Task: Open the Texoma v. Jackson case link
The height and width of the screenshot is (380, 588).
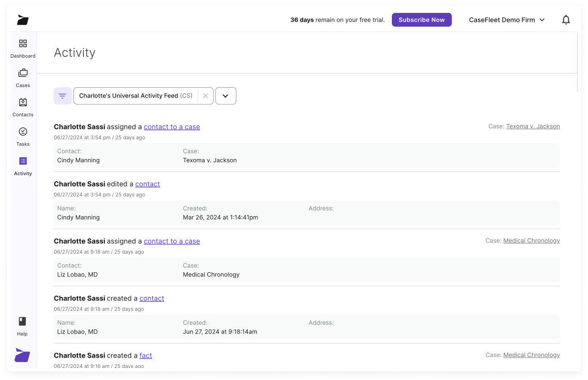Action: point(533,126)
